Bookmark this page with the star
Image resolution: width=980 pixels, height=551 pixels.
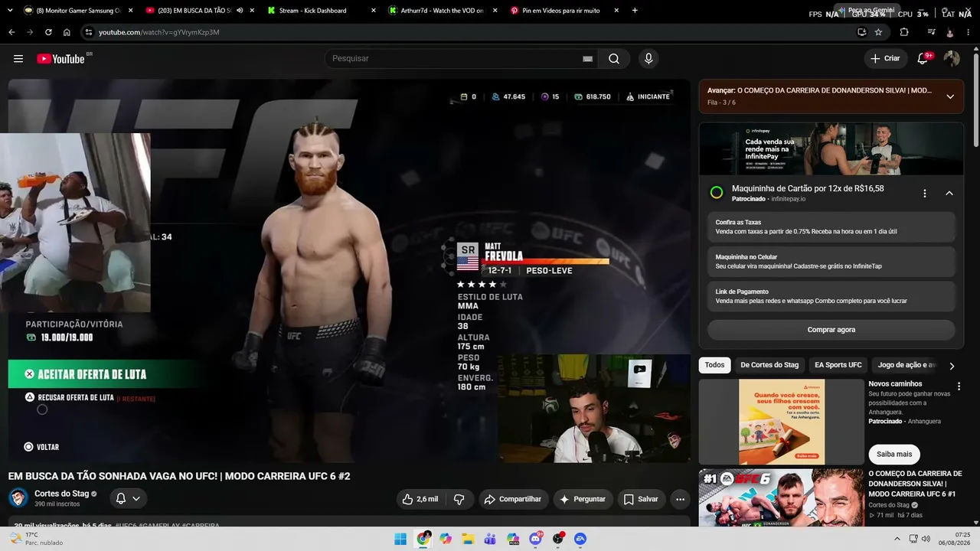click(x=878, y=32)
